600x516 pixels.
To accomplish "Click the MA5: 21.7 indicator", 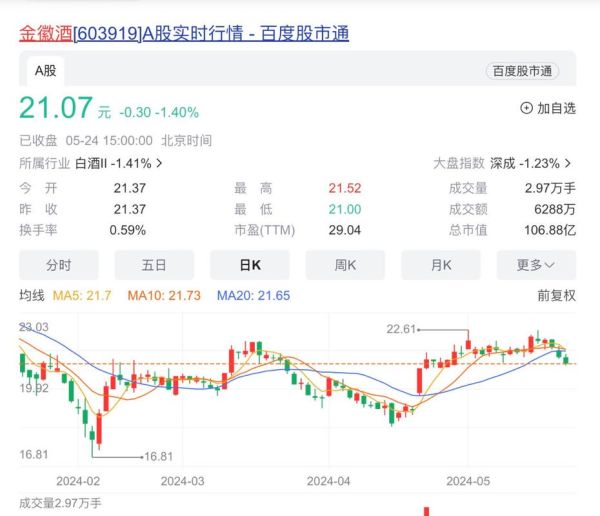I will [x=82, y=296].
